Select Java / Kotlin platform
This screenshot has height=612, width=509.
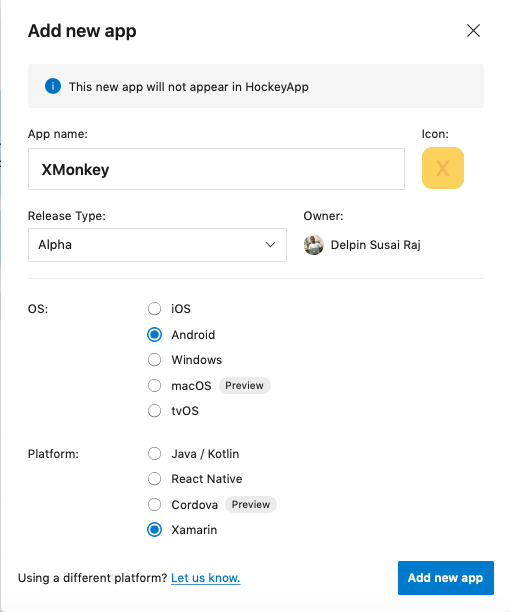(154, 454)
